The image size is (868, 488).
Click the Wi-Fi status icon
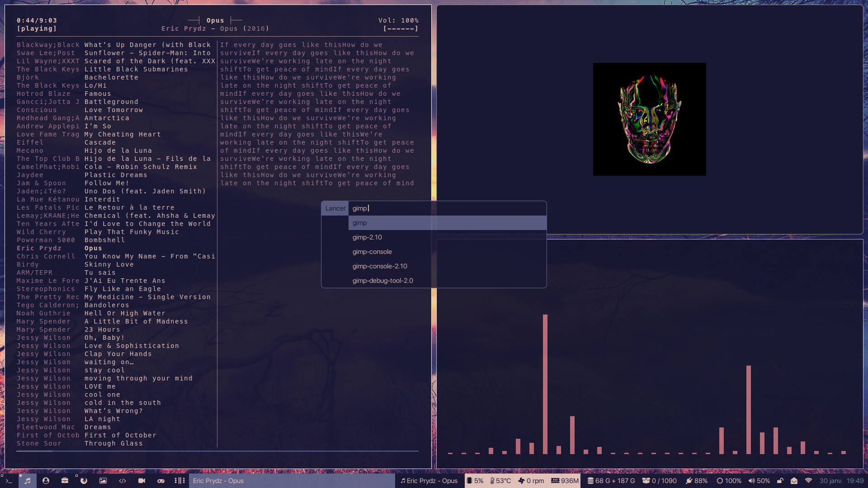tap(808, 481)
